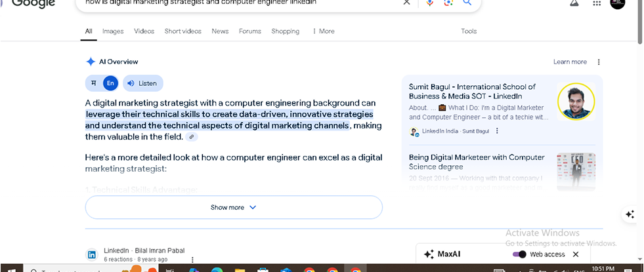Select the All results tab
This screenshot has height=272, width=644.
(89, 31)
